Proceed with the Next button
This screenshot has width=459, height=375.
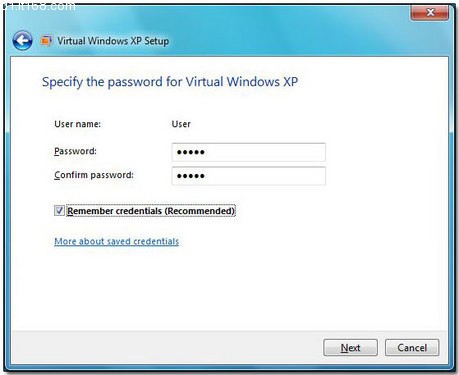[x=350, y=348]
